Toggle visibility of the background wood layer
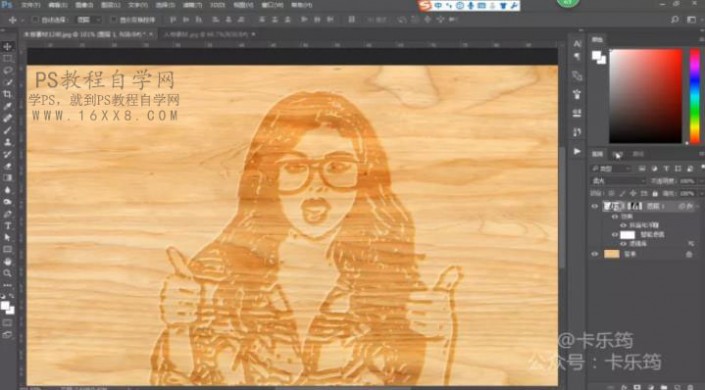The height and width of the screenshot is (390, 705). 595,254
